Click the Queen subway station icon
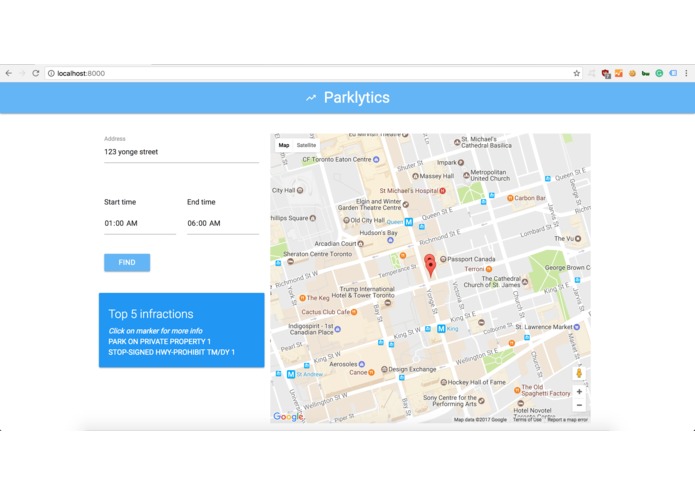The image size is (695, 494). click(409, 222)
